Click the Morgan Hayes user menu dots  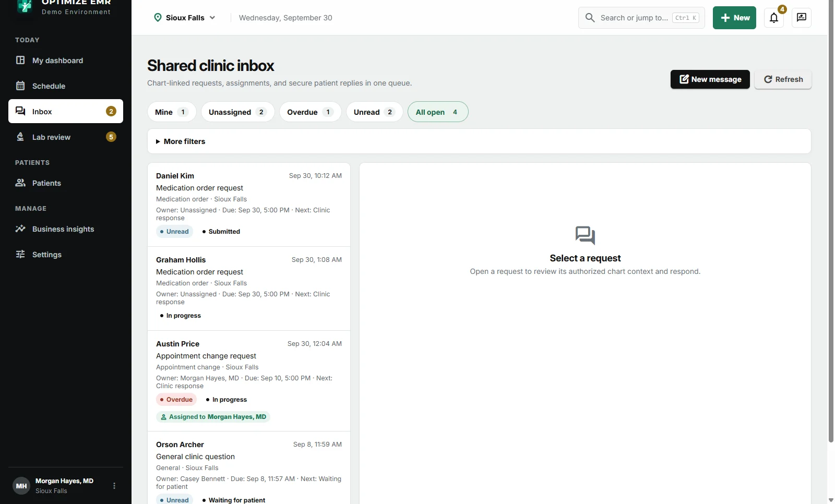coord(114,486)
